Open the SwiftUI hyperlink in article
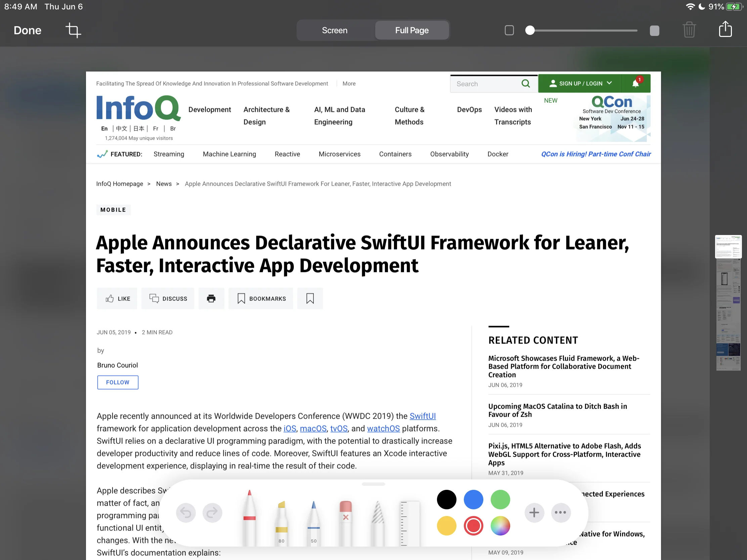 point(423,416)
